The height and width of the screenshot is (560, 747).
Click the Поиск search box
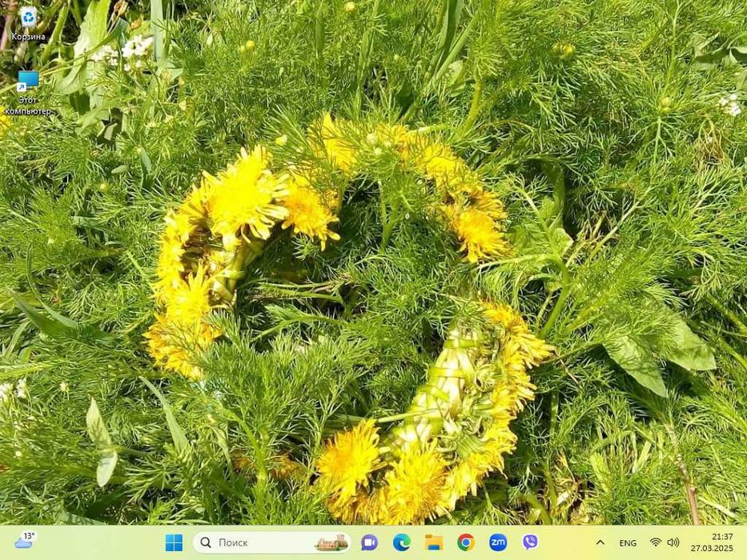272,542
